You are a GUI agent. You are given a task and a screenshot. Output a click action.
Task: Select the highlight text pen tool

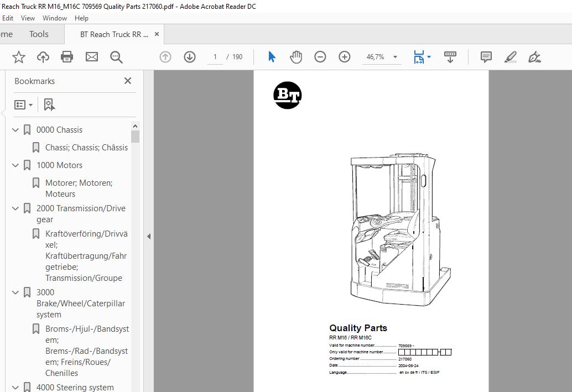pos(511,57)
